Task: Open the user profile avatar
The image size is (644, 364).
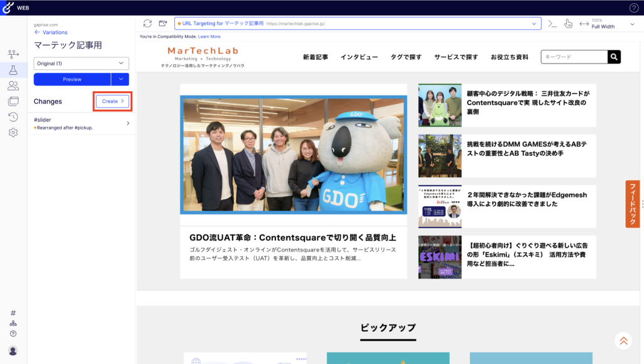Action: (x=13, y=350)
